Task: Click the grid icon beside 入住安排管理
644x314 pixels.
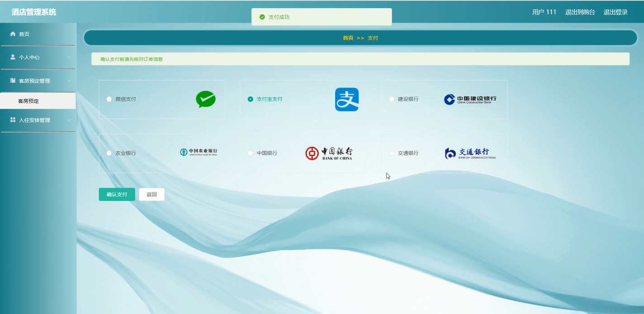Action: tap(13, 120)
